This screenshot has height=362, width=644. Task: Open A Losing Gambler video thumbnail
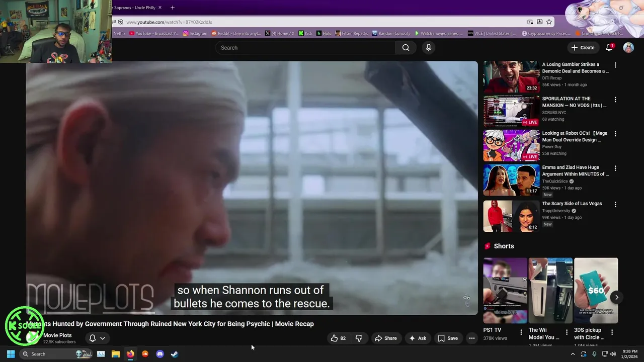[511, 77]
